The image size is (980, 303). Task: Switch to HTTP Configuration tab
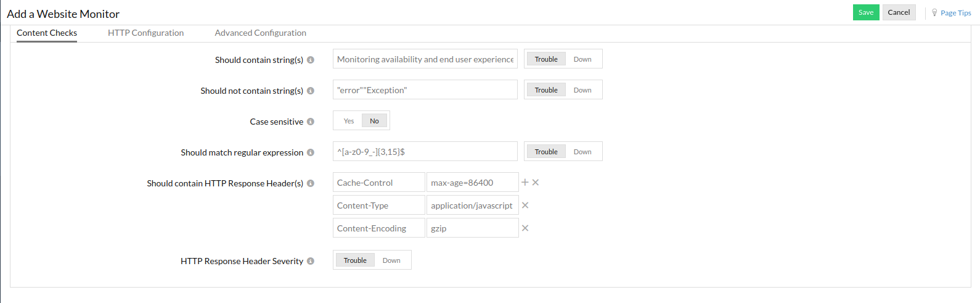tap(145, 33)
